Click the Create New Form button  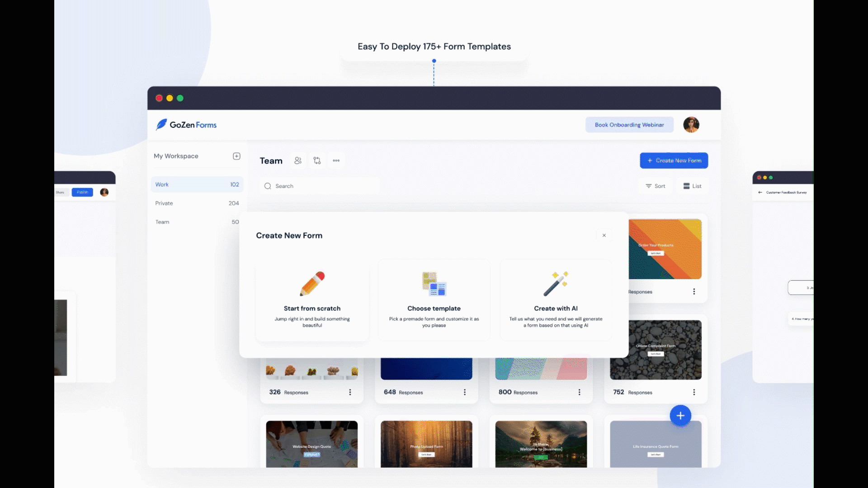[674, 160]
